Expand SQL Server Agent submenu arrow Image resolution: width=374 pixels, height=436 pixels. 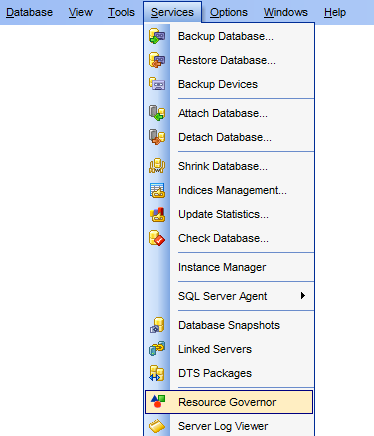(303, 296)
